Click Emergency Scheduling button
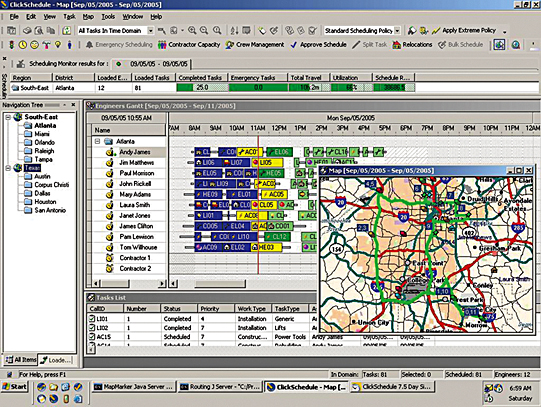The image size is (541, 407). pos(119,45)
